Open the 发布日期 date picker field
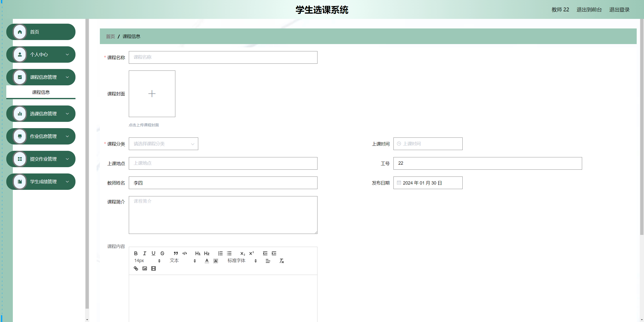Image resolution: width=644 pixels, height=322 pixels. [x=428, y=183]
